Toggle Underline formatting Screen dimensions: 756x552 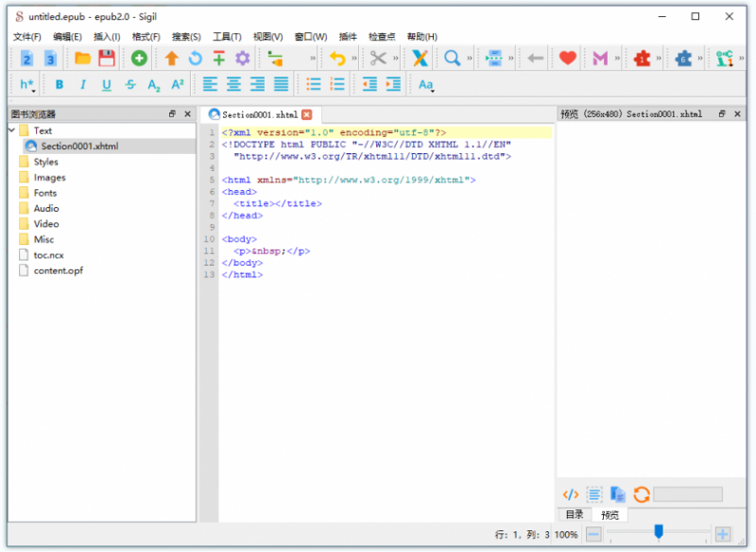pyautogui.click(x=107, y=85)
